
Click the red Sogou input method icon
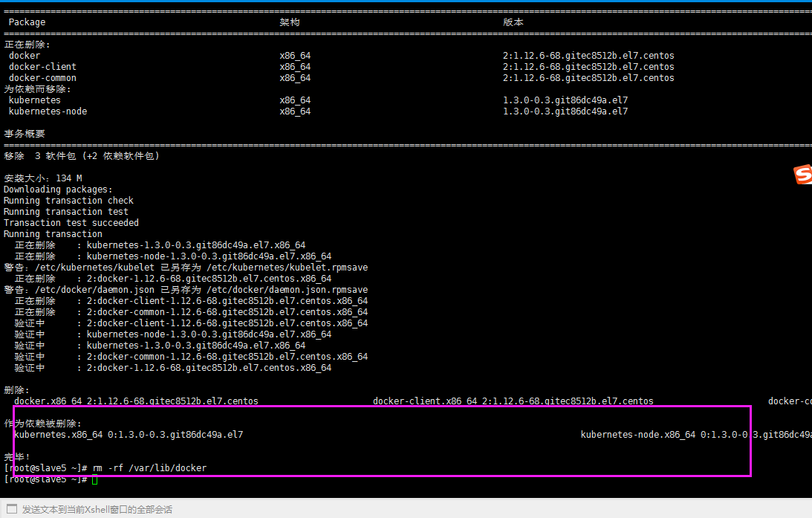point(802,174)
